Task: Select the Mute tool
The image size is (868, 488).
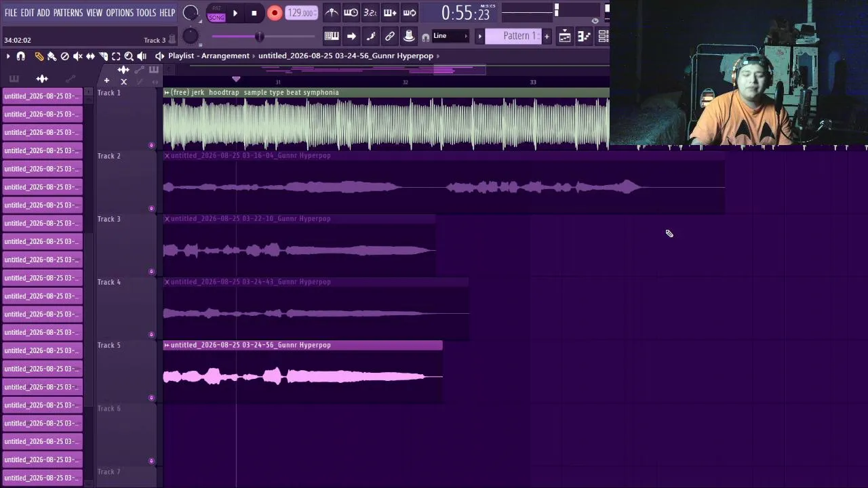Action: pyautogui.click(x=77, y=56)
